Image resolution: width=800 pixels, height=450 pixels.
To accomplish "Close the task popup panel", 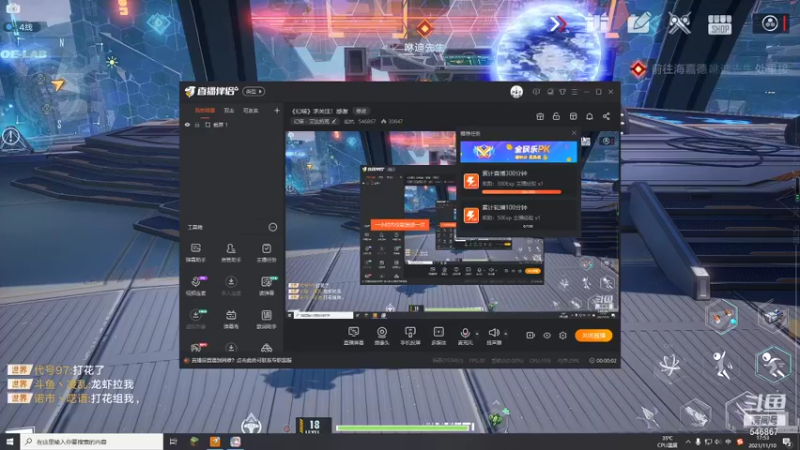I will click(574, 133).
